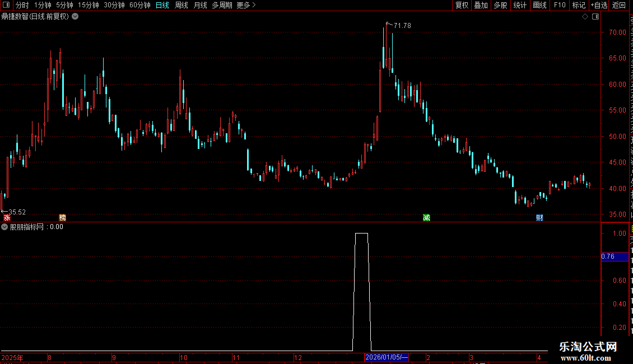The width and height of the screenshot is (633, 364).
Task: Switch to the 分时 period tab
Action: click(x=22, y=5)
